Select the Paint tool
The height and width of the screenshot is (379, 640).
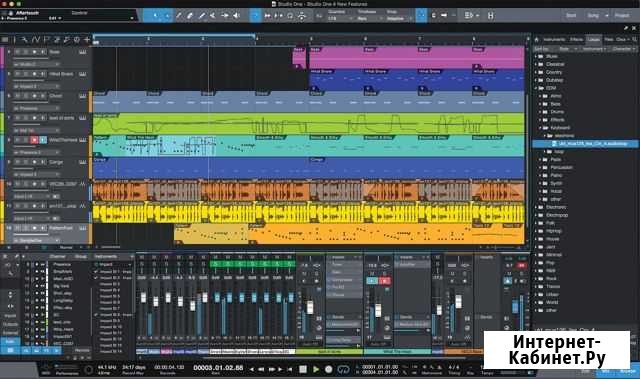pyautogui.click(x=201, y=16)
